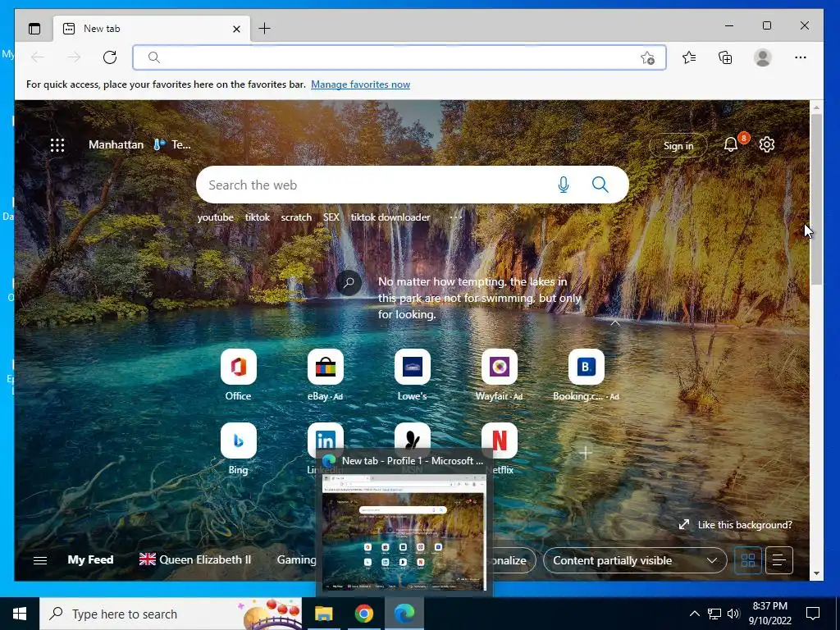Open the app launcher grid icon

click(57, 144)
